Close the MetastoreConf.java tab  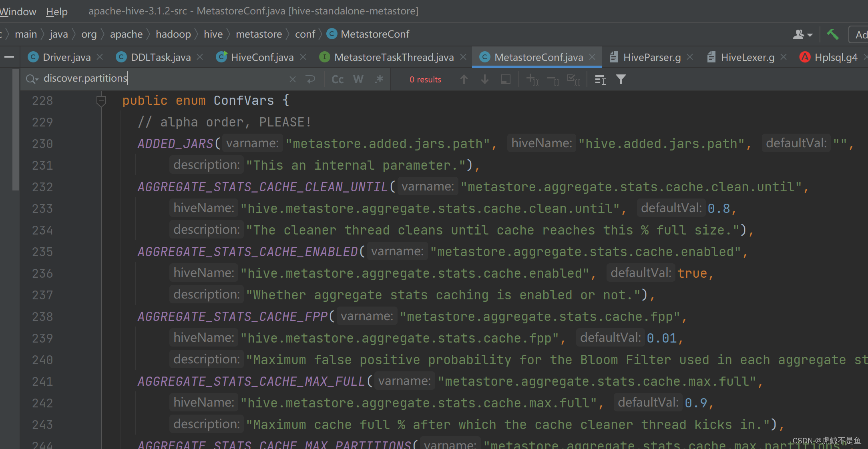(x=593, y=57)
